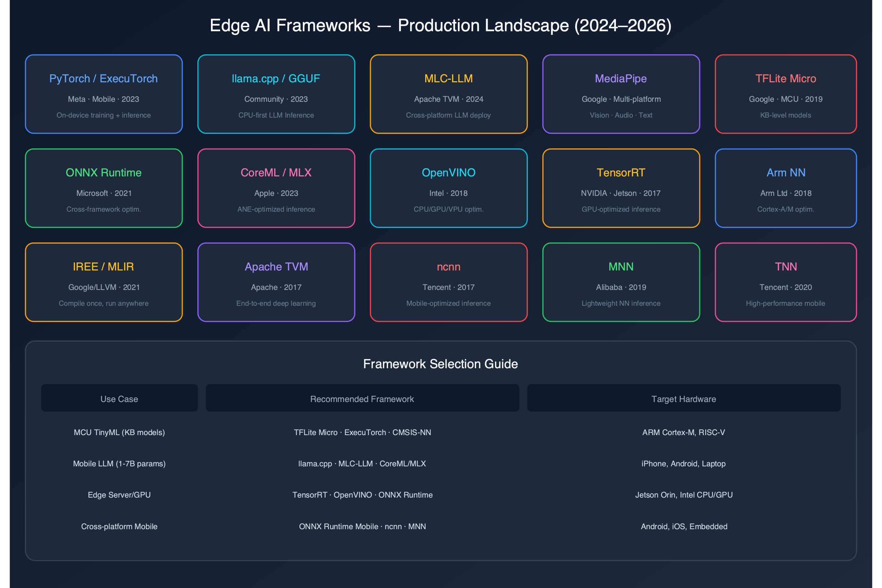882x588 pixels.
Task: Click the 'Edge Server/GPU' use case
Action: (x=119, y=495)
